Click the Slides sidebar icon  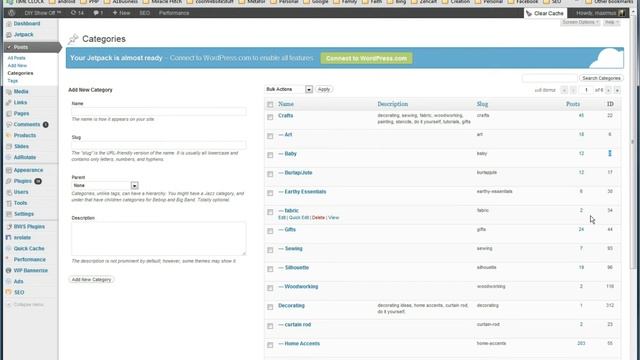coord(9,147)
